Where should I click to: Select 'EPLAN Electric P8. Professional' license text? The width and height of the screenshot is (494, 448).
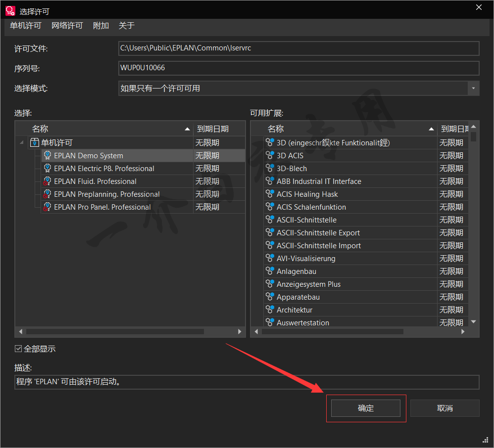104,169
